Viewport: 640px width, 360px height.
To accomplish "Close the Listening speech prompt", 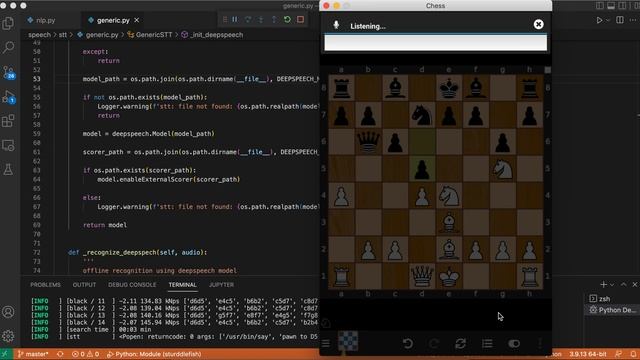I will point(538,24).
